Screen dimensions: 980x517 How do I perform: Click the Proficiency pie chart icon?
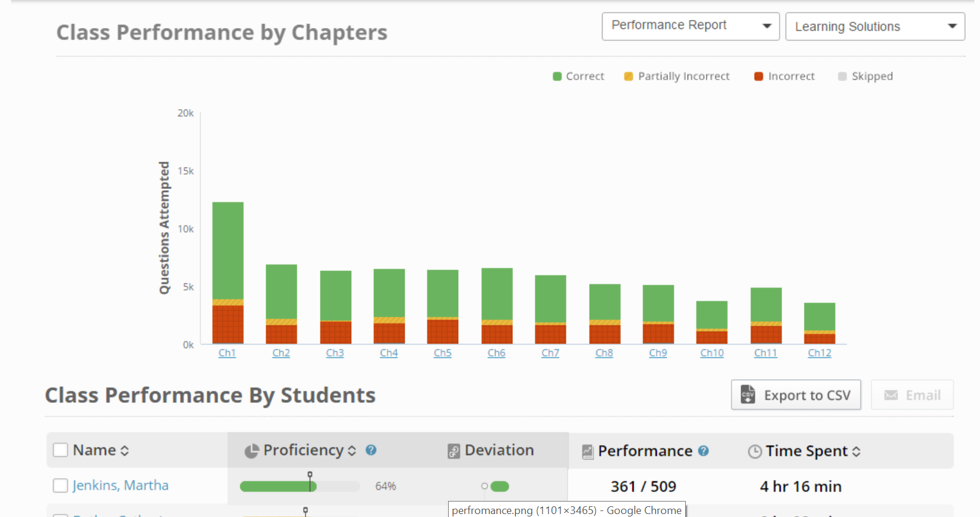[251, 451]
